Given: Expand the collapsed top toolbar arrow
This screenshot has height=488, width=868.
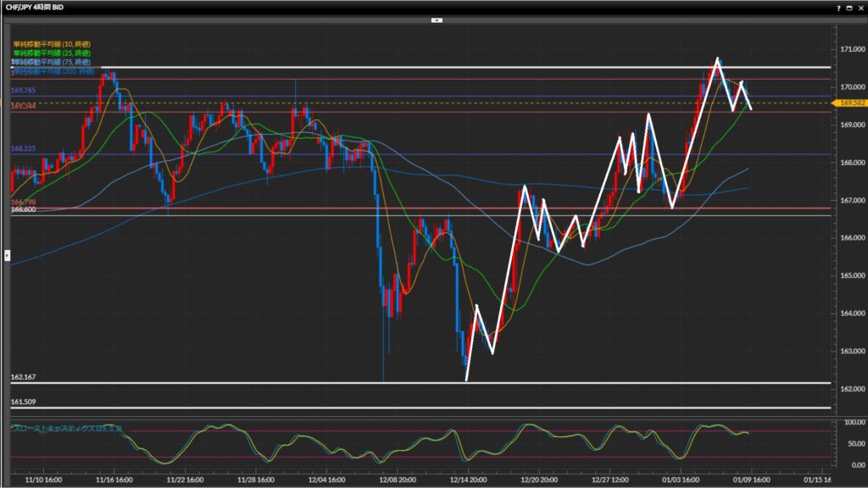Looking at the screenshot, I should pos(437,19).
